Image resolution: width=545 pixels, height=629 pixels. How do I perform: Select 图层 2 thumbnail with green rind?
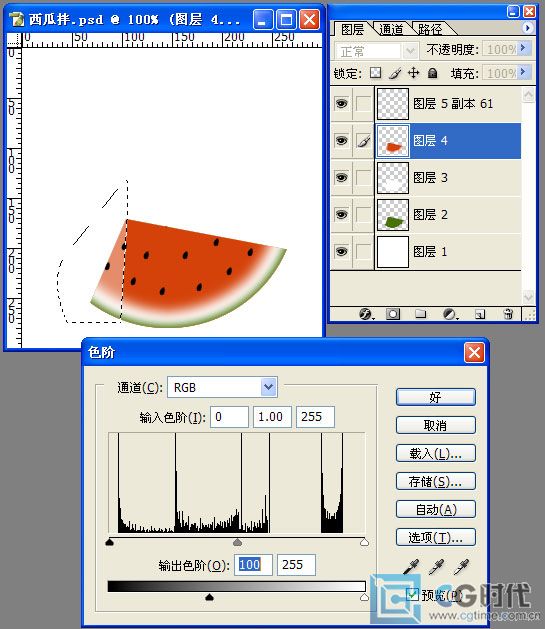pyautogui.click(x=393, y=215)
